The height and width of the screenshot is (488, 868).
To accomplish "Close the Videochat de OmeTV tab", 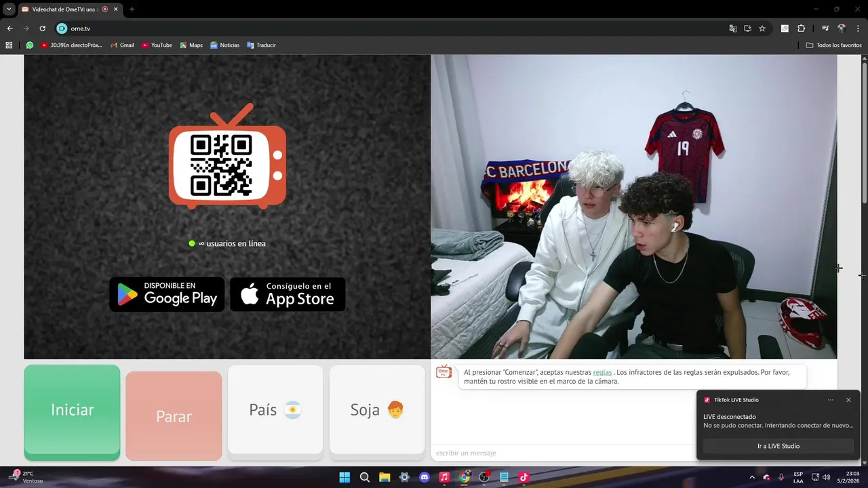I will pyautogui.click(x=115, y=9).
